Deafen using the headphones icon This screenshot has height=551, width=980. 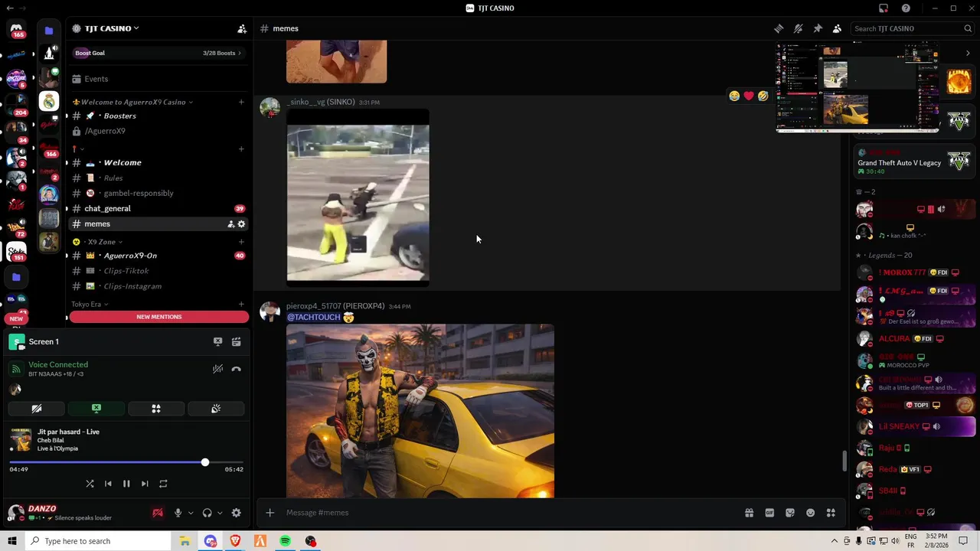[207, 514]
